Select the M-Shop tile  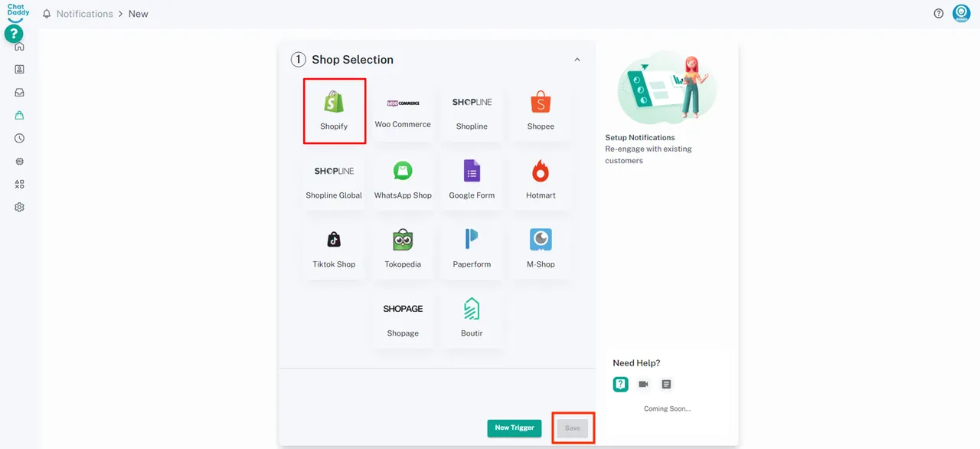541,249
